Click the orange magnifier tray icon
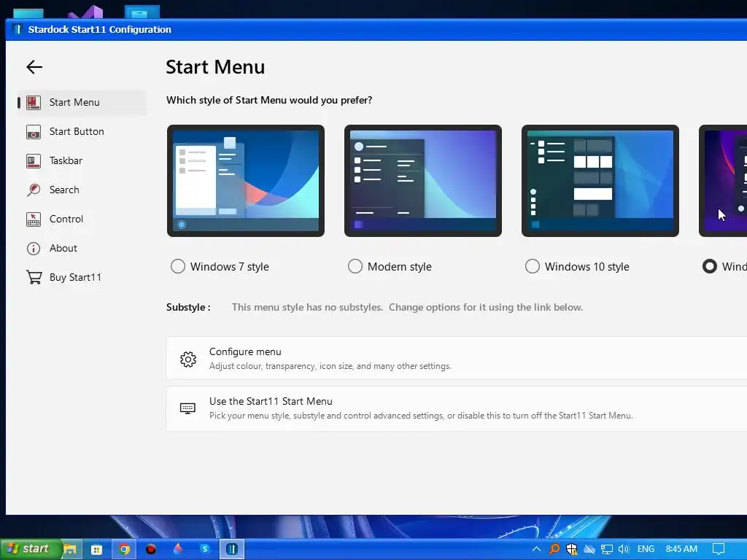Viewport: 747px width, 560px height. [x=554, y=549]
